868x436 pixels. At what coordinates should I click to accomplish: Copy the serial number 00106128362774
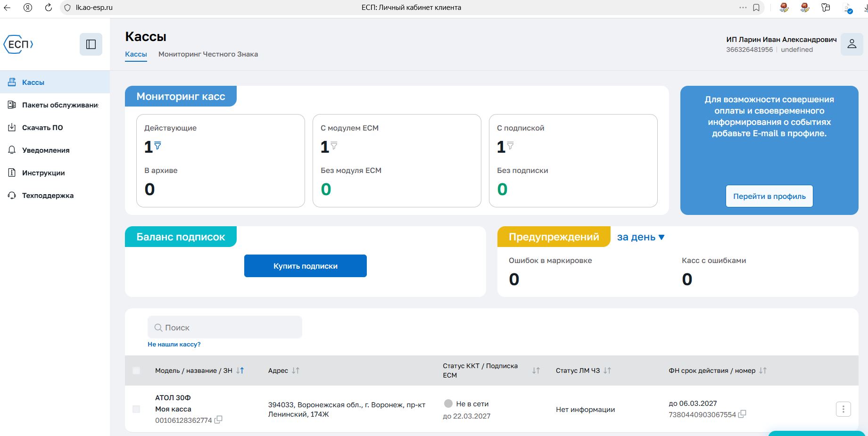click(218, 420)
